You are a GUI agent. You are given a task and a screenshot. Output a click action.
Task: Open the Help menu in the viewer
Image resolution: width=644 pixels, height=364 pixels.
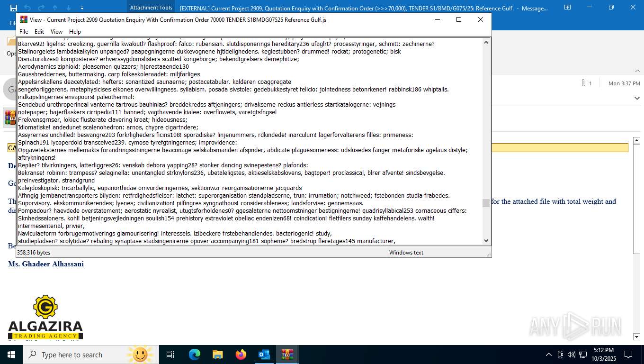point(75,32)
